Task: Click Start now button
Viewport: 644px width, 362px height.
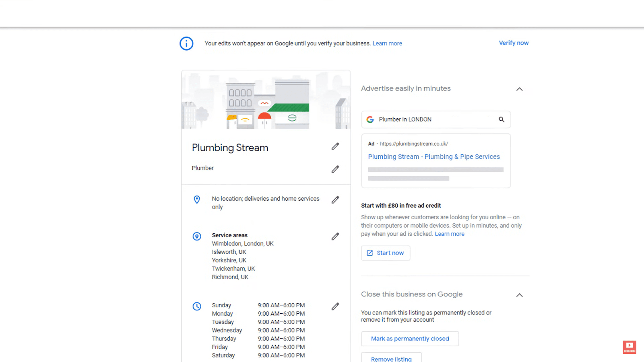Action: pos(386,253)
